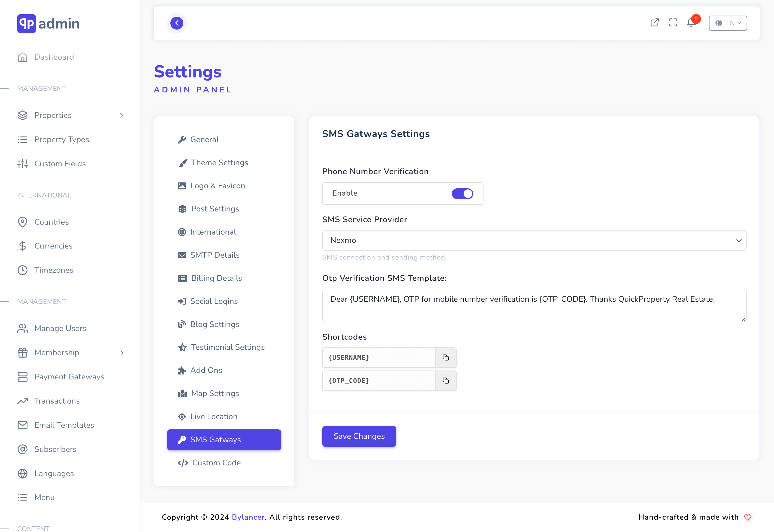Go to Dashboard in sidebar

[x=54, y=57]
